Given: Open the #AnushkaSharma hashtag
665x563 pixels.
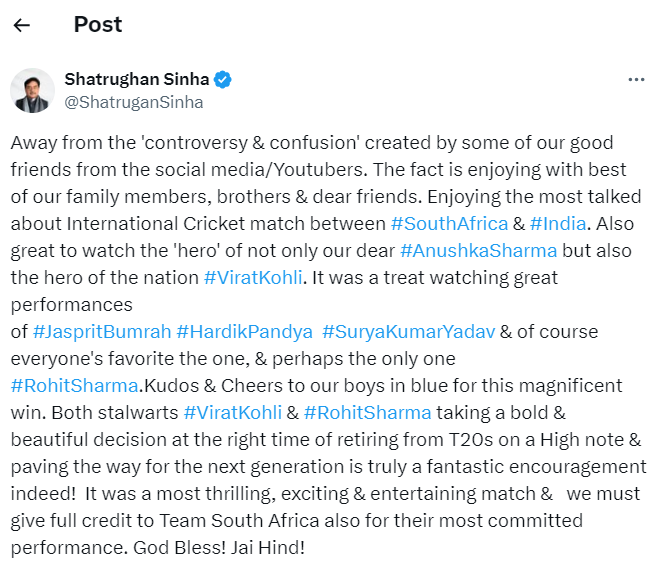Looking at the screenshot, I should pos(478,249).
